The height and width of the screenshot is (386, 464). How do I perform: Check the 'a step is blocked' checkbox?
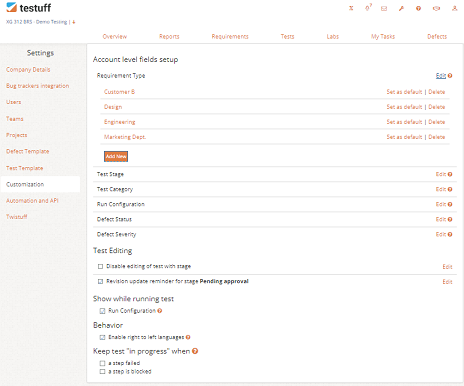point(102,371)
